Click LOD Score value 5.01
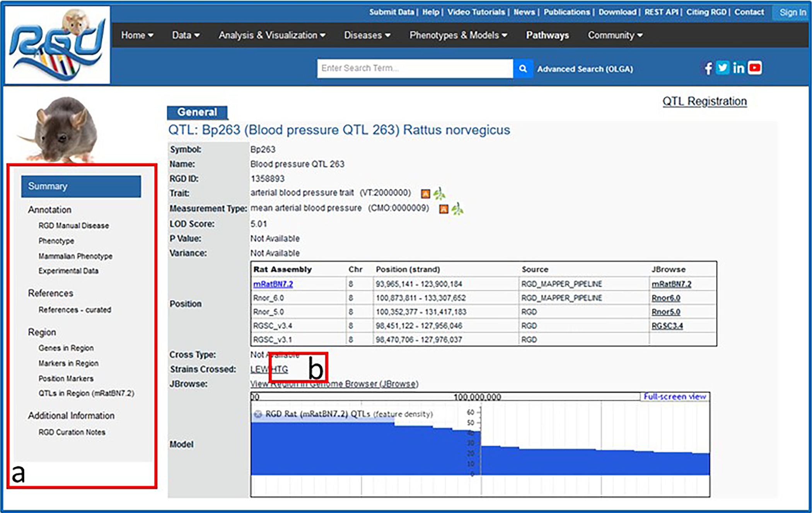Image resolution: width=812 pixels, height=513 pixels. pyautogui.click(x=259, y=224)
